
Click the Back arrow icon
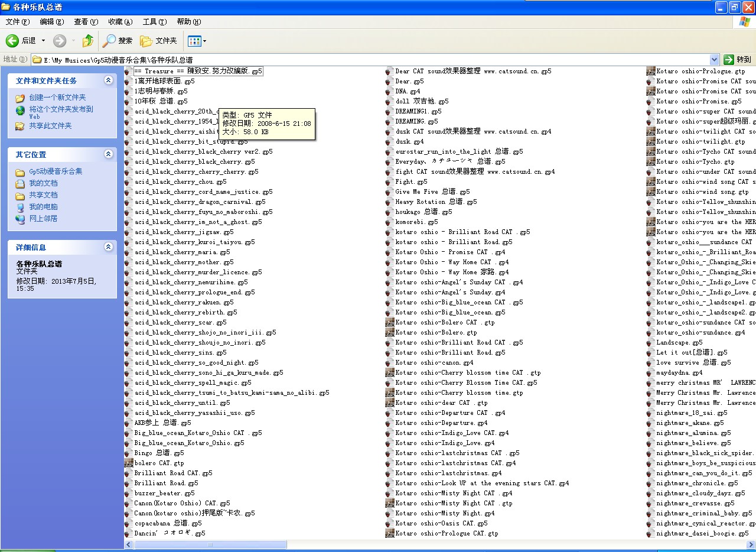coord(12,41)
